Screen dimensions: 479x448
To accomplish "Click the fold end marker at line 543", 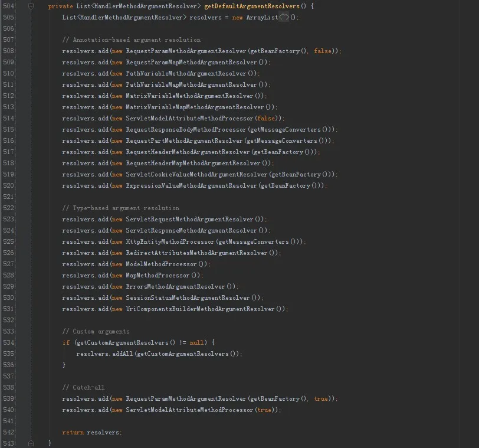I will 31,443.
